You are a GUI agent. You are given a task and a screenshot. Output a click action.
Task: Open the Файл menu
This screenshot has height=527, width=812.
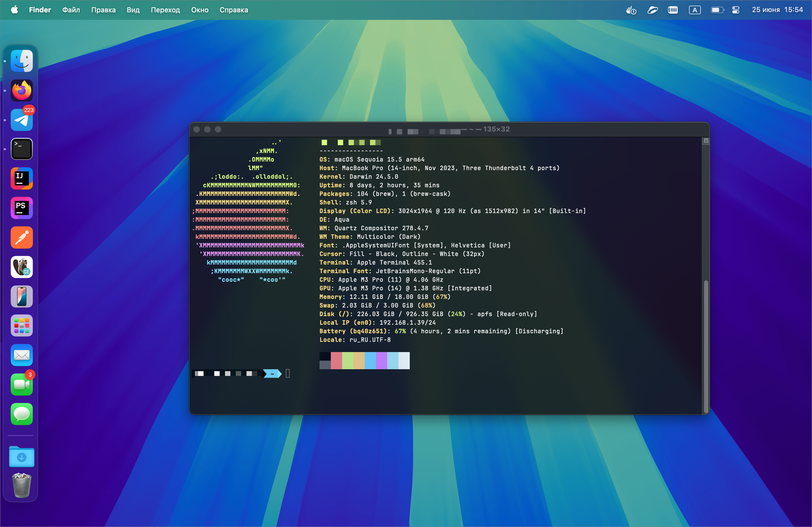coord(71,10)
